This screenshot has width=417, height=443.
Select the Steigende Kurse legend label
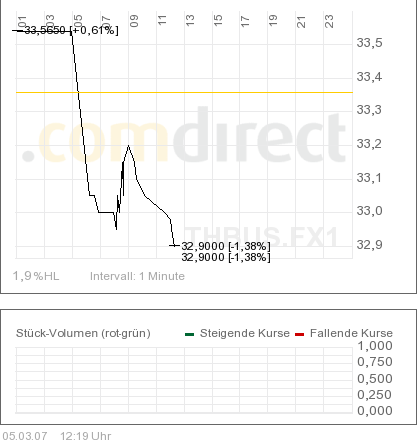coord(245,333)
